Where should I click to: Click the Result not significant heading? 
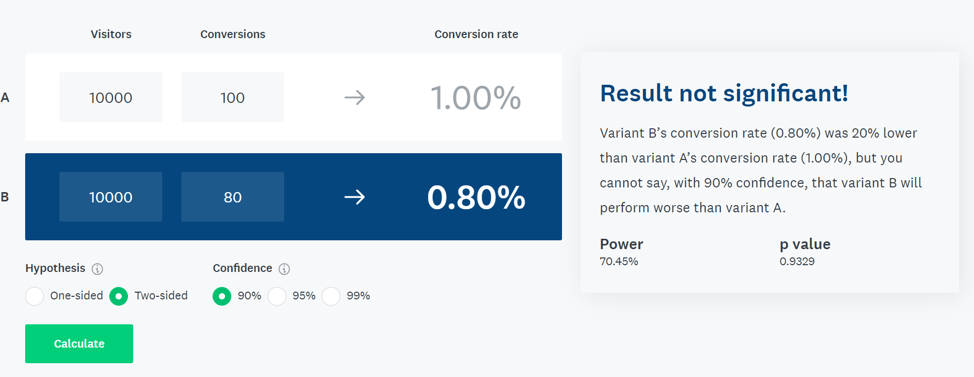(724, 93)
